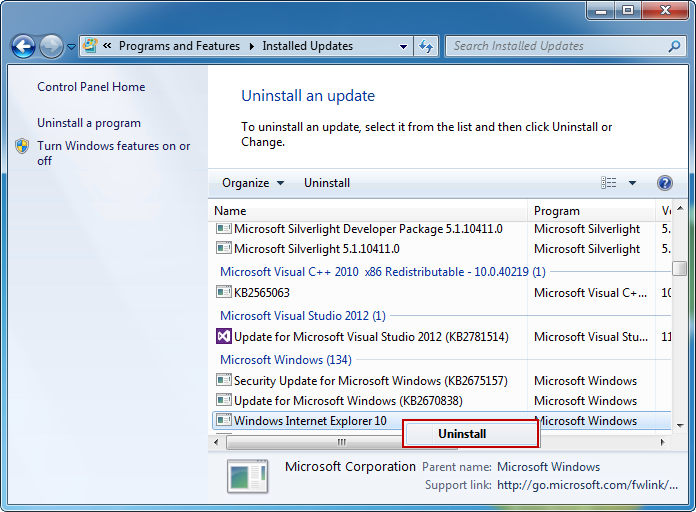Select Windows Internet Explorer 10 entry
696x512 pixels.
click(310, 421)
